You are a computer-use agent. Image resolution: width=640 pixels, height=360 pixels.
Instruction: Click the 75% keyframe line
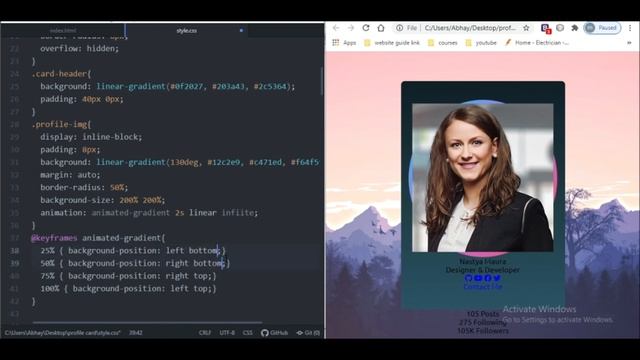point(128,276)
